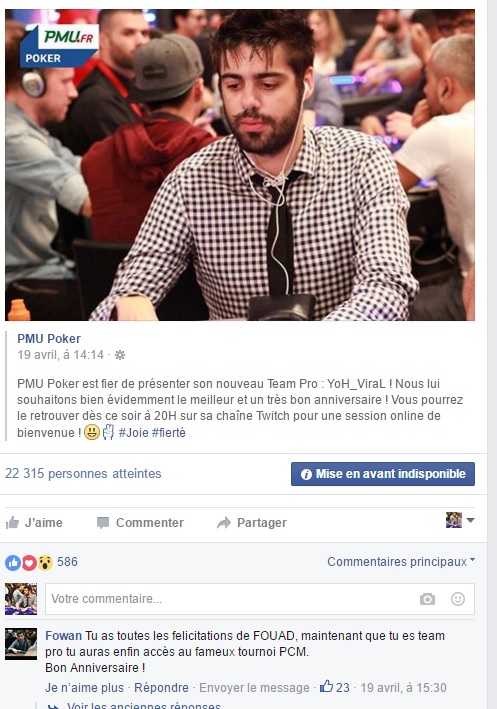Toggle Je n'aime plus on Fowan's comment
Image resolution: width=497 pixels, height=709 pixels.
tap(84, 688)
